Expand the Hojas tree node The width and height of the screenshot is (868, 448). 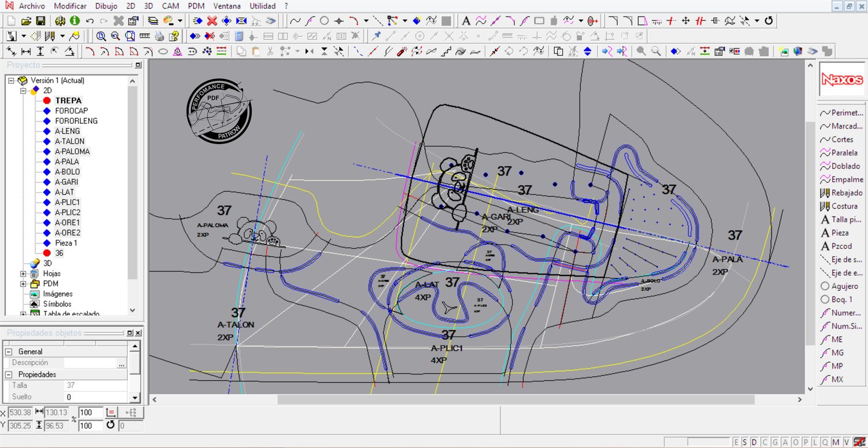[x=24, y=274]
